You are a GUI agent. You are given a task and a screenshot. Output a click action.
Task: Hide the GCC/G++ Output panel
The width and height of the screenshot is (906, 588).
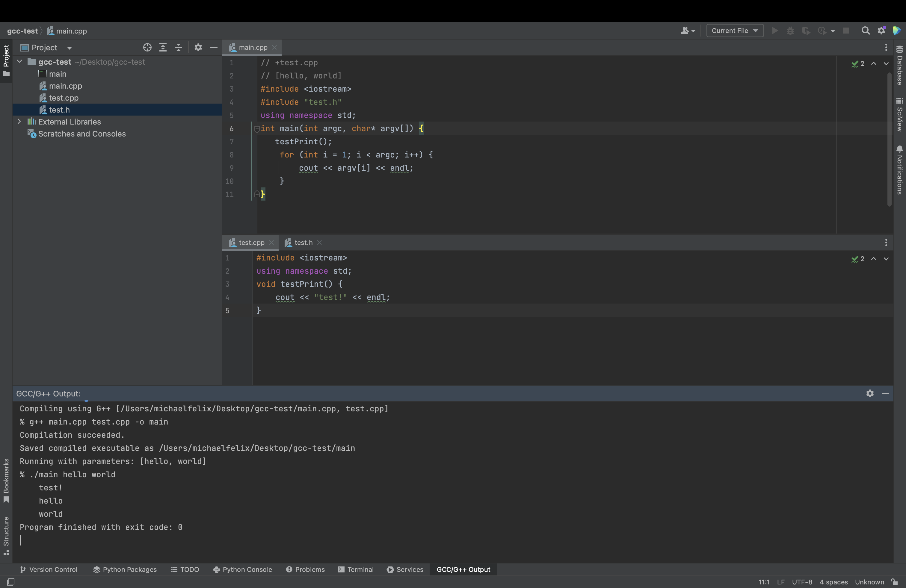tap(885, 394)
